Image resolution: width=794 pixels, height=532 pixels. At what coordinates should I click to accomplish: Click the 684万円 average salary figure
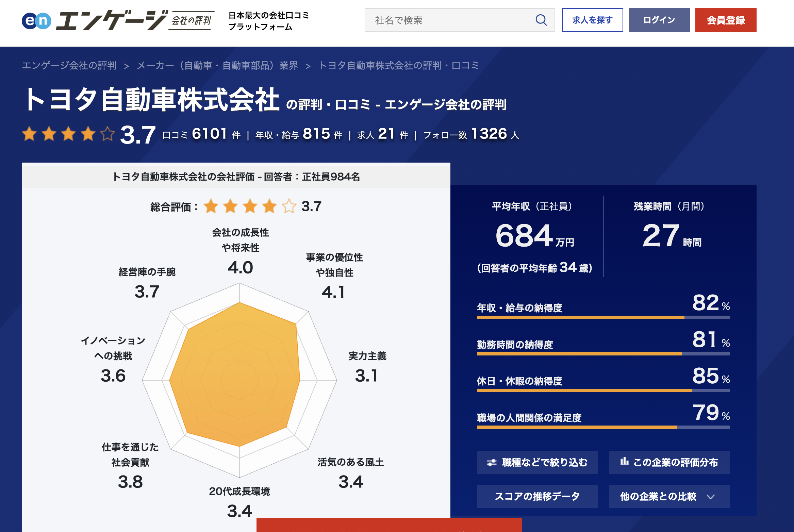click(534, 236)
